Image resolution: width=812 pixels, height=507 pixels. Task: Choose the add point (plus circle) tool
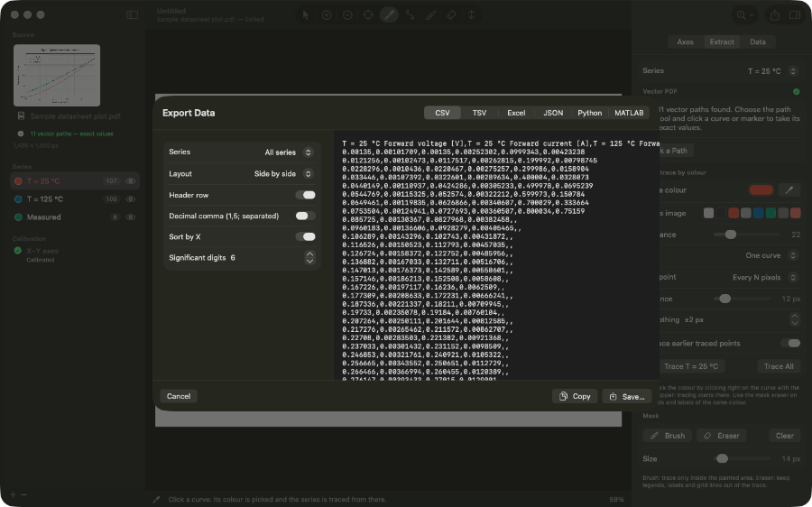pos(327,15)
